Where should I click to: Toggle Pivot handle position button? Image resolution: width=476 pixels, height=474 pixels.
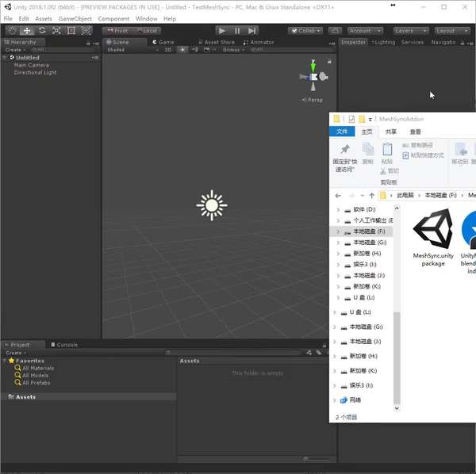coord(117,31)
